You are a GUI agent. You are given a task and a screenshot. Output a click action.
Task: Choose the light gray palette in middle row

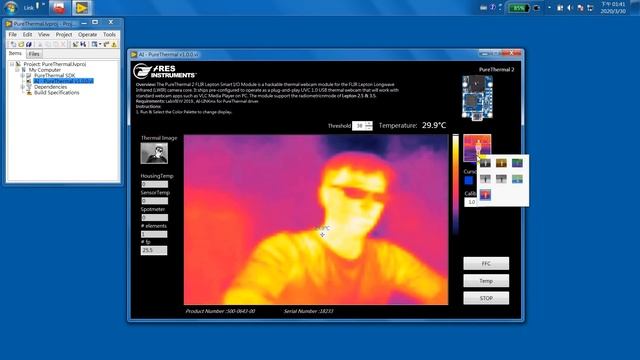tap(485, 179)
